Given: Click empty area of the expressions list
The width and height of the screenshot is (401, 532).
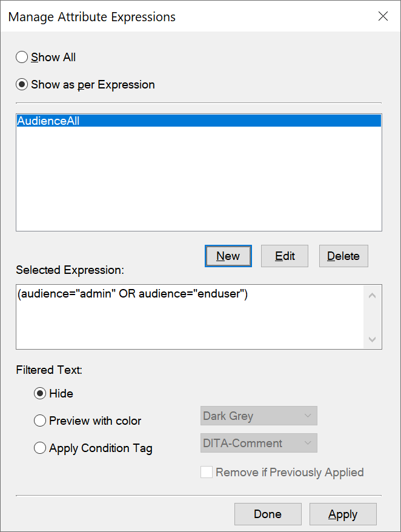Looking at the screenshot, I should coord(199,182).
